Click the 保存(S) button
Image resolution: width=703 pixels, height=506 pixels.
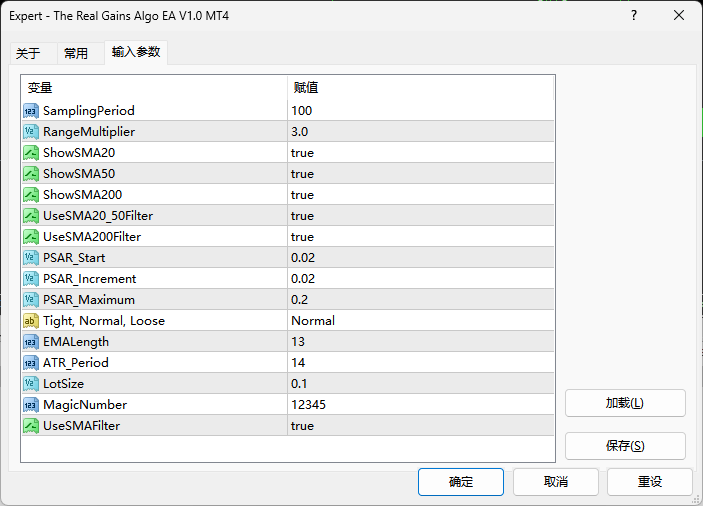tap(625, 446)
